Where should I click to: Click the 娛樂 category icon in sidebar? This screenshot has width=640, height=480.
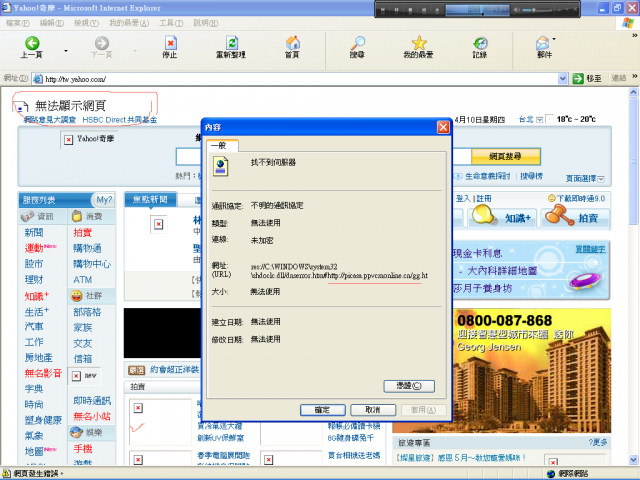click(76, 432)
